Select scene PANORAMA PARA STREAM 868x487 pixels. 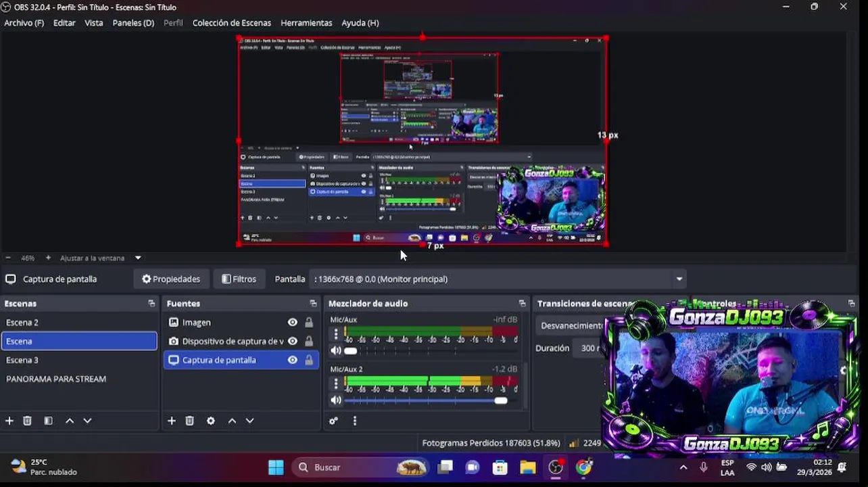click(x=79, y=379)
